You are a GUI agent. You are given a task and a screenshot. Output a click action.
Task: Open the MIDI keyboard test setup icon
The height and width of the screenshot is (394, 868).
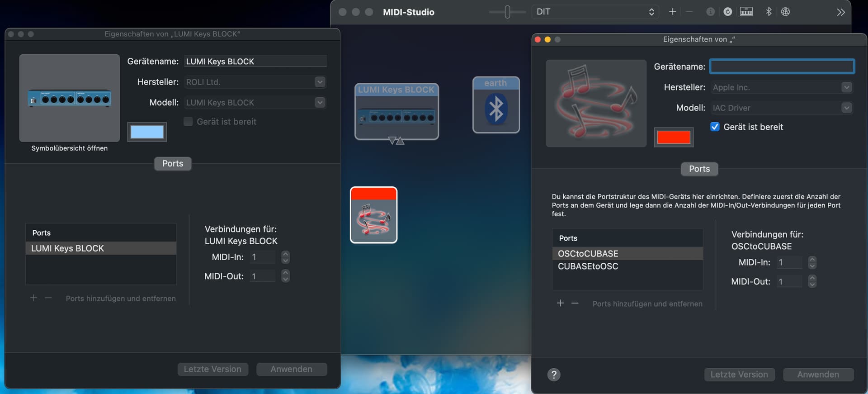(x=746, y=12)
